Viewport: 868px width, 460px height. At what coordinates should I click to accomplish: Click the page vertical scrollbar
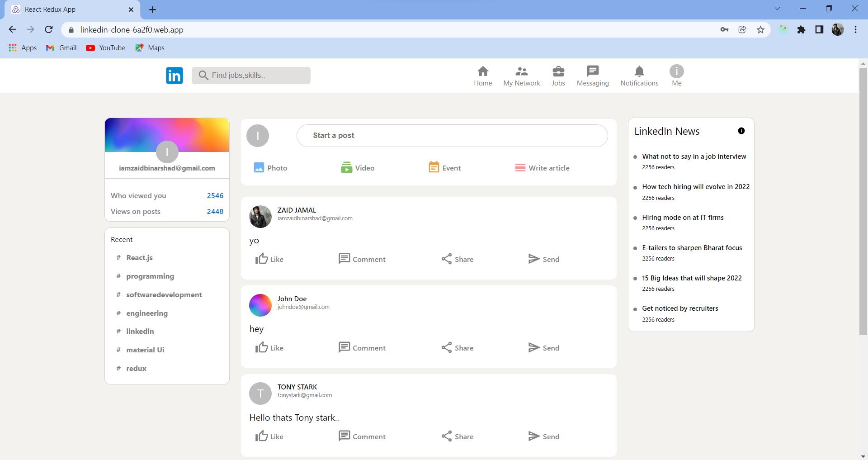click(x=863, y=201)
